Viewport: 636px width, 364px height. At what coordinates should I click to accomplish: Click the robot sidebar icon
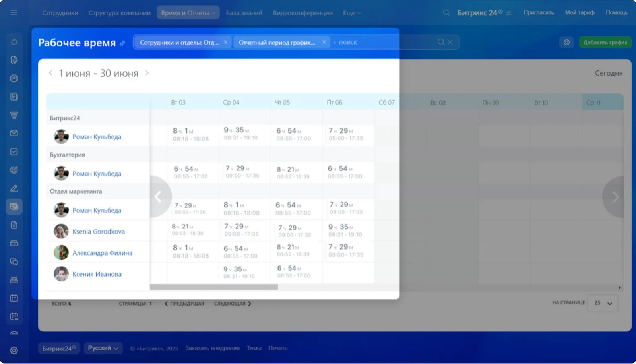coord(14,280)
